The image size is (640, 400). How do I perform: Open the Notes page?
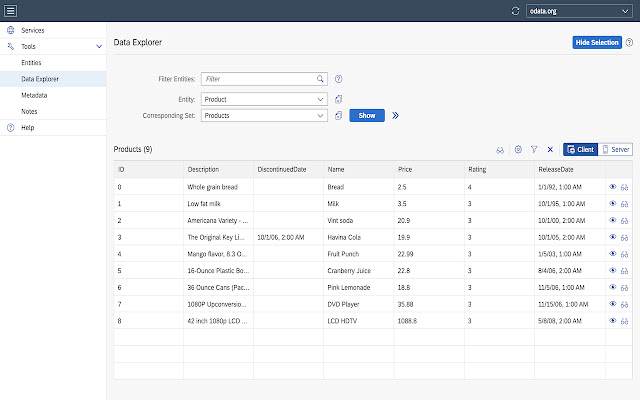click(x=53, y=111)
